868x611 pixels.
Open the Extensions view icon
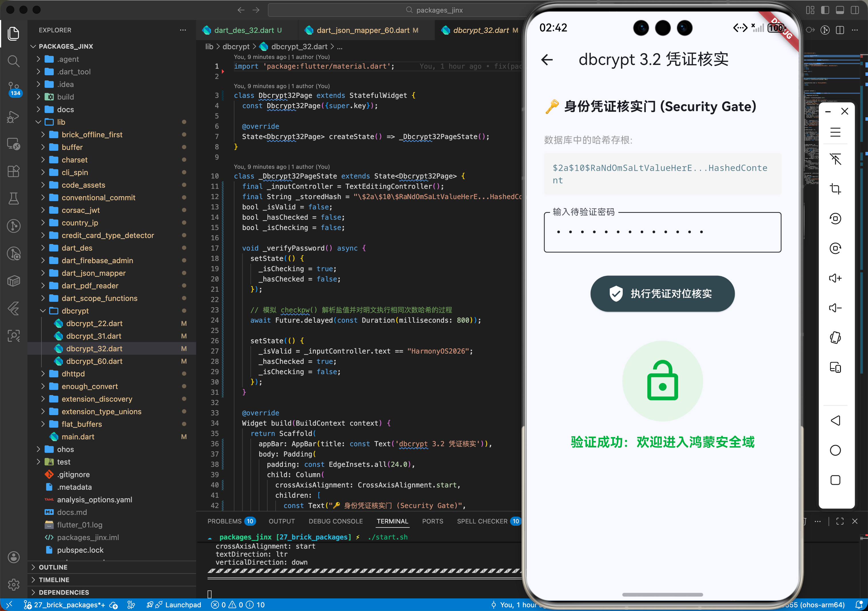pos(14,171)
